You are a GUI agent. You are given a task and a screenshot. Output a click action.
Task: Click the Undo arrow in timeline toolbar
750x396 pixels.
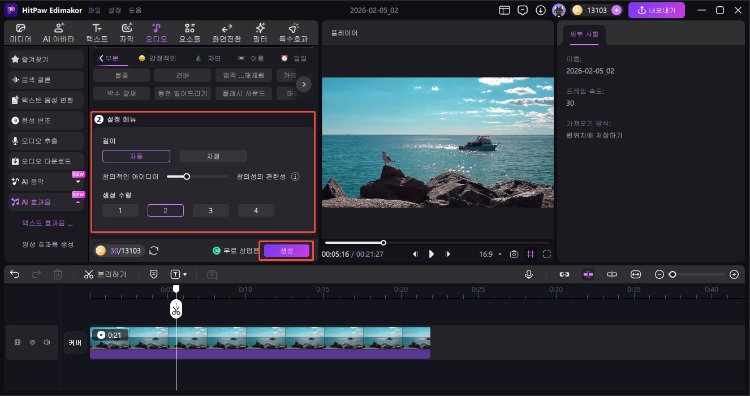[x=15, y=274]
